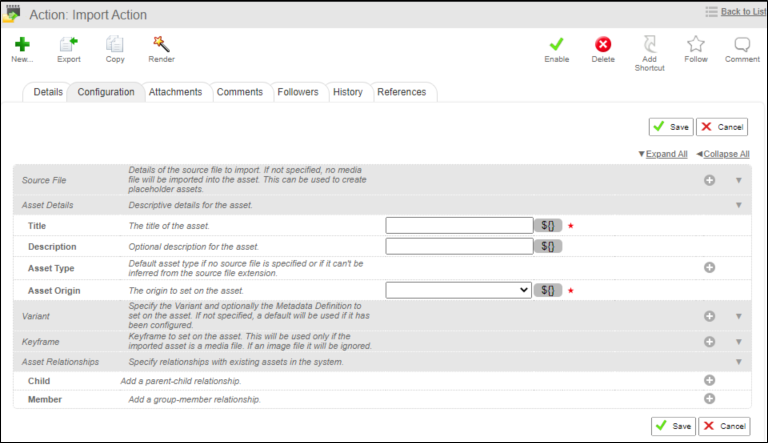Image resolution: width=768 pixels, height=443 pixels.
Task: Click into the Title input field
Action: [458, 226]
